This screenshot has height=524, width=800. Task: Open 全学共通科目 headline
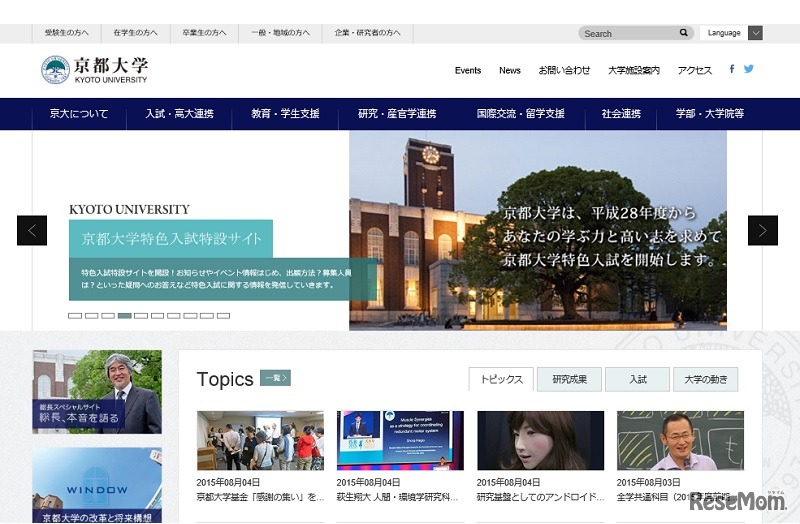[x=673, y=497]
